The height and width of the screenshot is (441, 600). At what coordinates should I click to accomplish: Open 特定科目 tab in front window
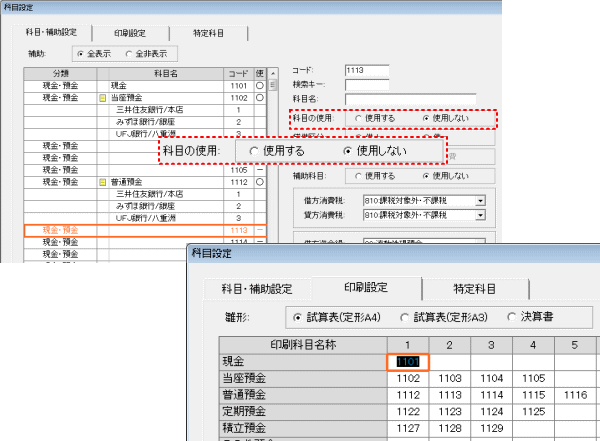pos(475,289)
